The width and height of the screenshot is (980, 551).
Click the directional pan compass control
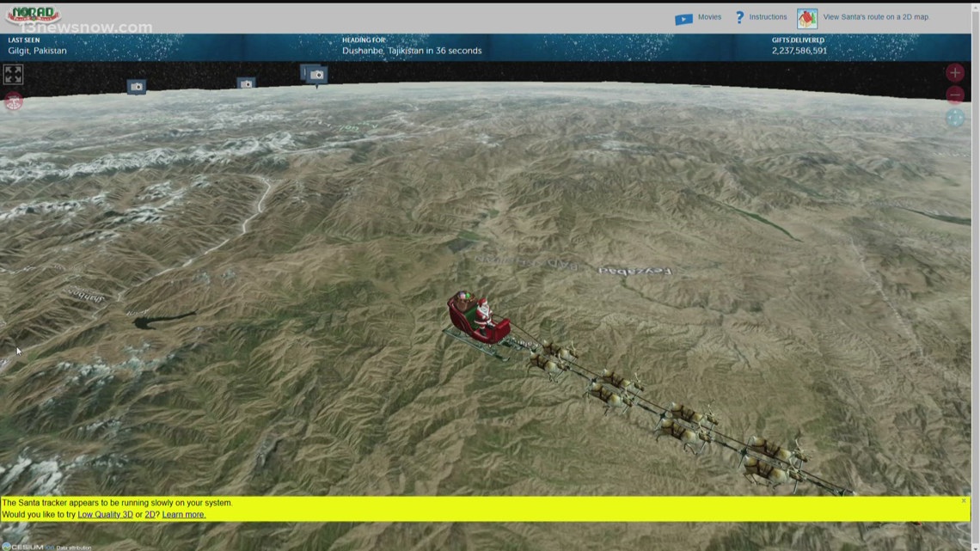click(x=954, y=117)
